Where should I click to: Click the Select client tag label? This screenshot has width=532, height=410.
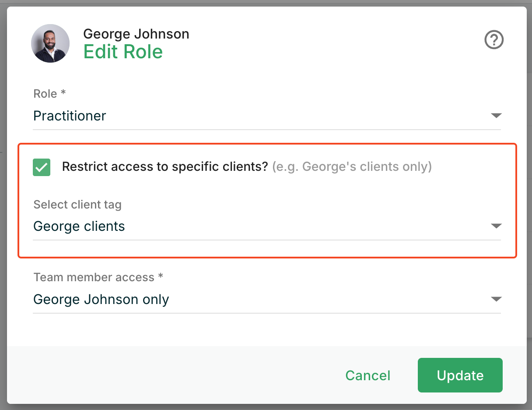point(77,205)
